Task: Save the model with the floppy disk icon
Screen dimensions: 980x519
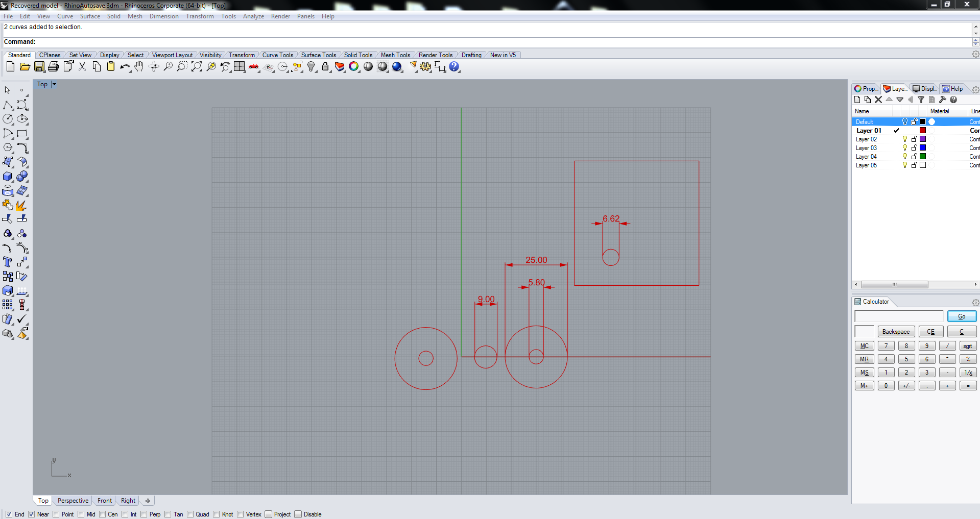Action: [39, 66]
